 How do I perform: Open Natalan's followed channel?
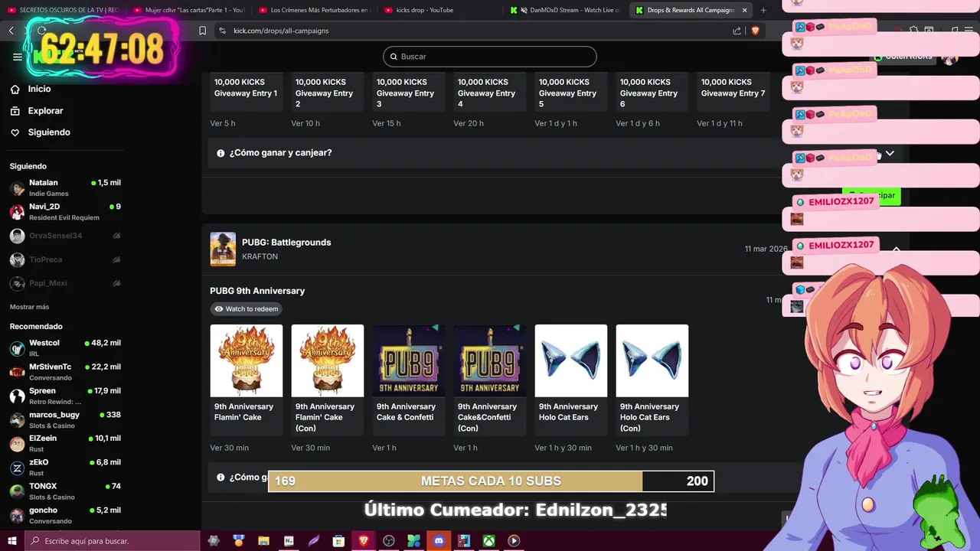pos(65,187)
